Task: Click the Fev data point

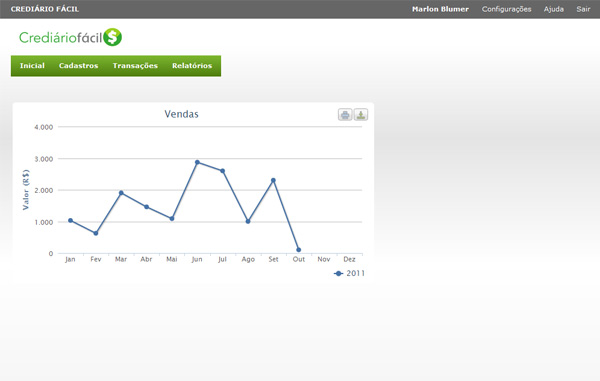Action: pos(96,233)
